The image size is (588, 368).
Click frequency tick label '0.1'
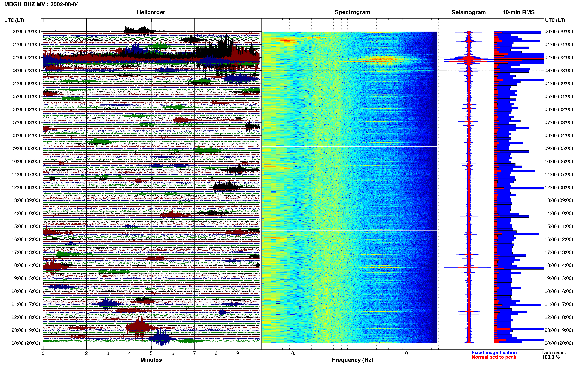click(295, 353)
